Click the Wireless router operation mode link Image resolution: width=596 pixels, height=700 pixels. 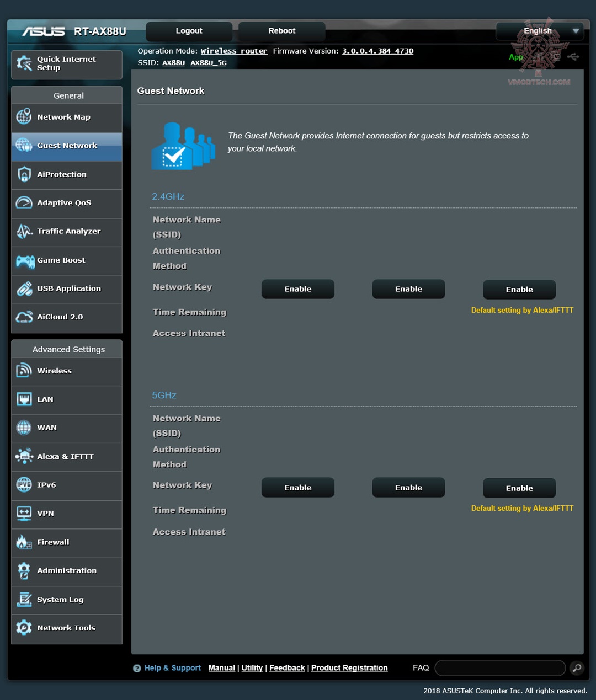pyautogui.click(x=234, y=51)
